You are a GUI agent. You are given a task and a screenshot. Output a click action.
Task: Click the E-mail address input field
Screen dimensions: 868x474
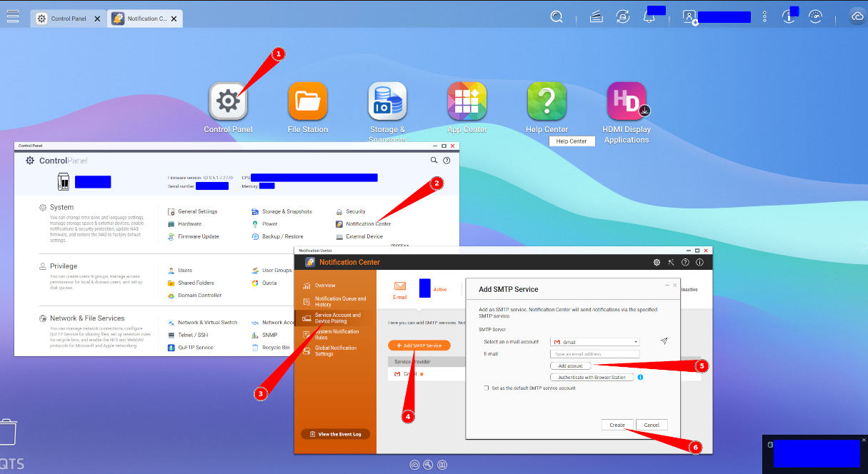pos(594,354)
